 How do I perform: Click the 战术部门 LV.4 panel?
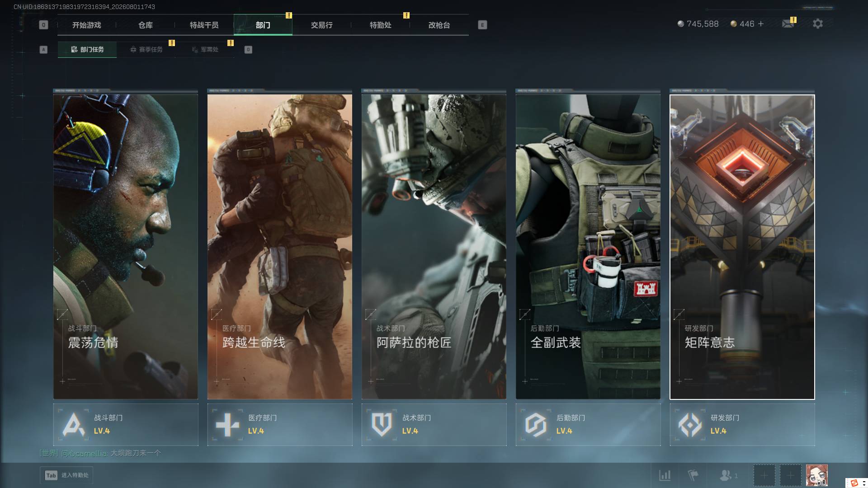(x=434, y=425)
